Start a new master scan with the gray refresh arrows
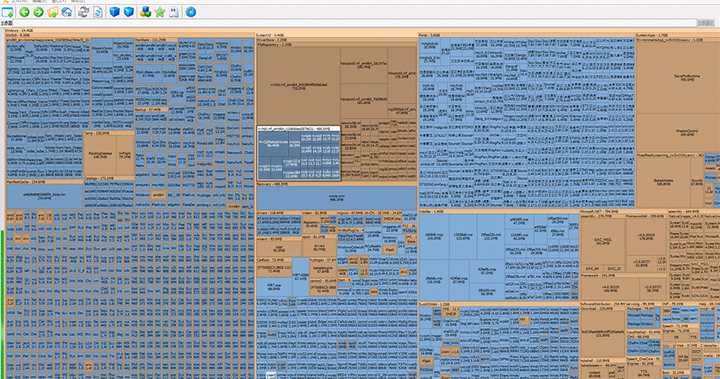 coord(84,12)
